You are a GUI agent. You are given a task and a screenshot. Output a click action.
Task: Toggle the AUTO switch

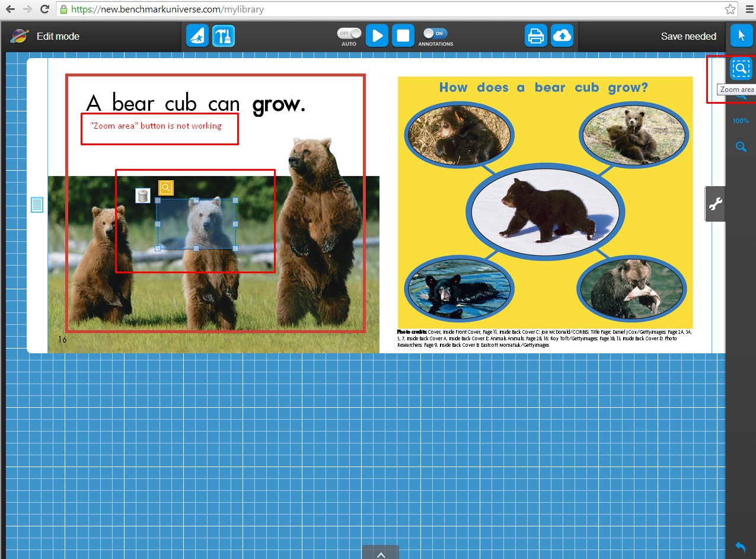pyautogui.click(x=349, y=34)
